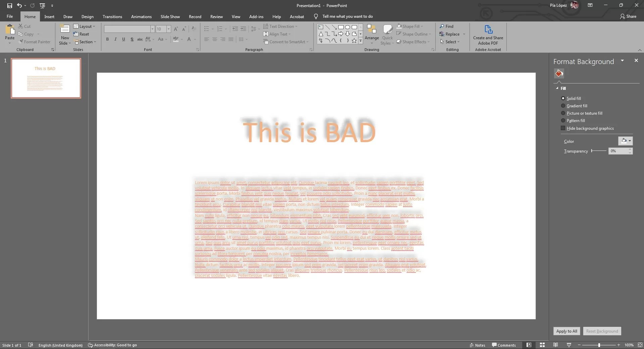The image size is (644, 349).
Task: Collapse the Fill section in Format Background
Action: (557, 88)
